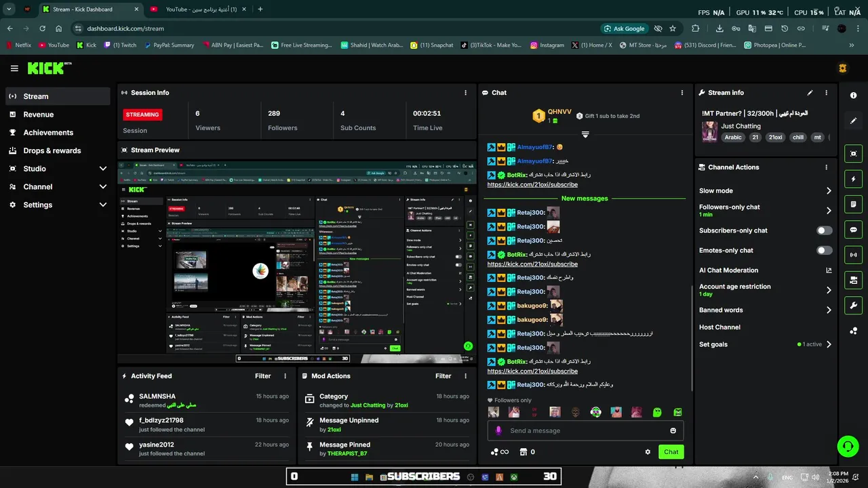Click the green ghost emote in emote row
This screenshot has height=488, width=868.
[657, 412]
